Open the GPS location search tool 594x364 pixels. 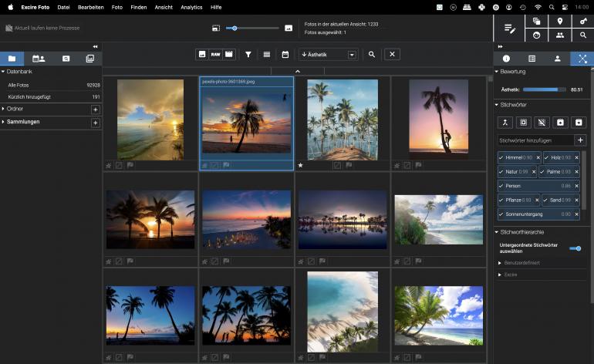[559, 22]
